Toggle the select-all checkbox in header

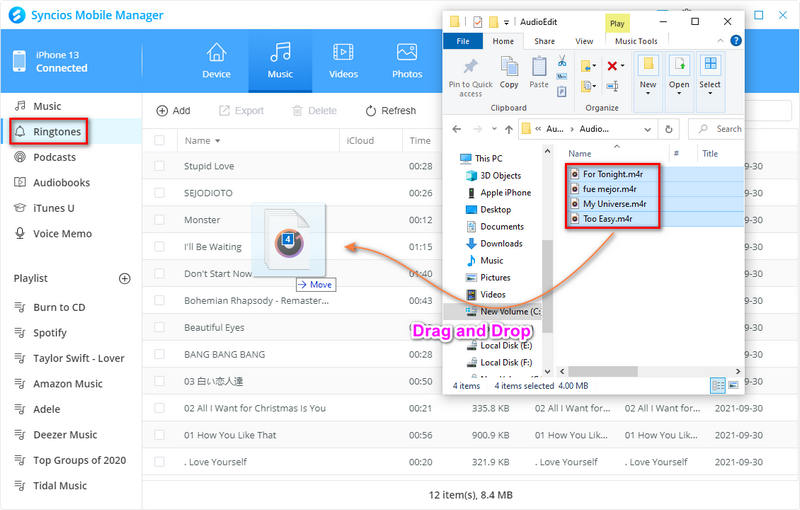pyautogui.click(x=159, y=140)
